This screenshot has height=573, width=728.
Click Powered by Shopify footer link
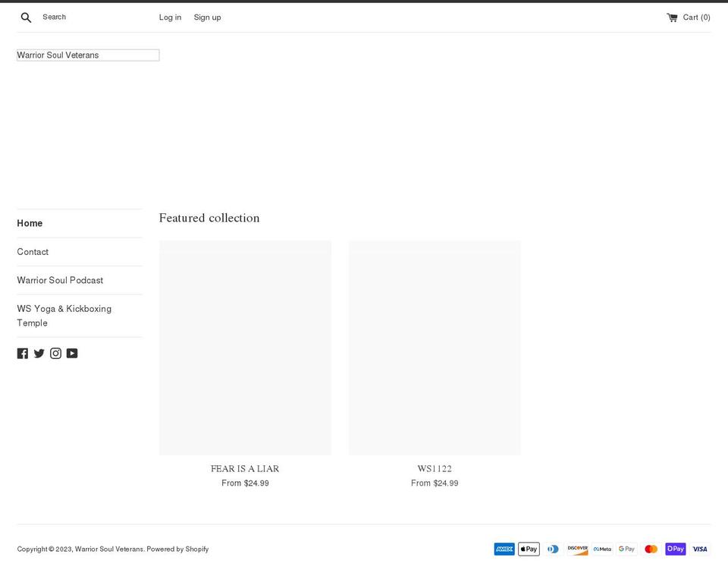point(177,549)
